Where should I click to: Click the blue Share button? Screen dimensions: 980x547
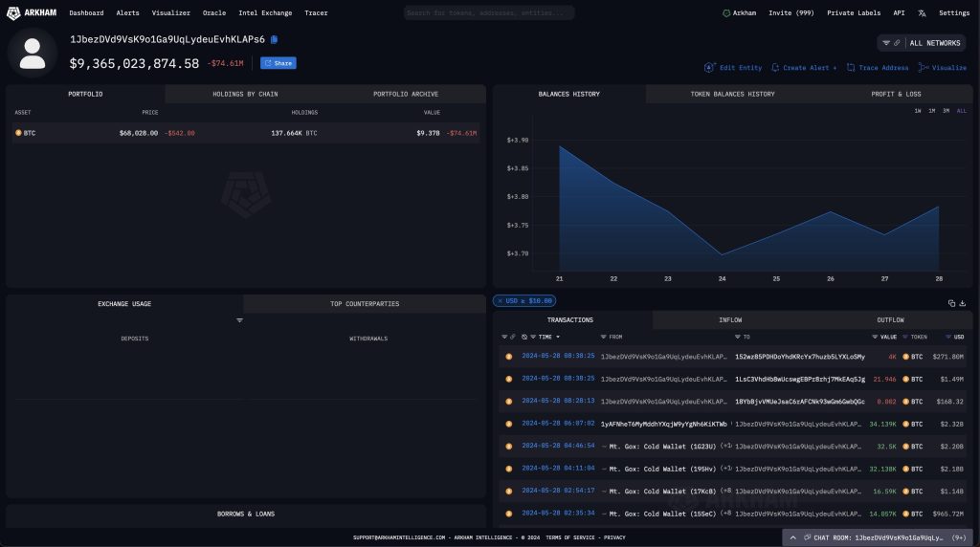[278, 63]
